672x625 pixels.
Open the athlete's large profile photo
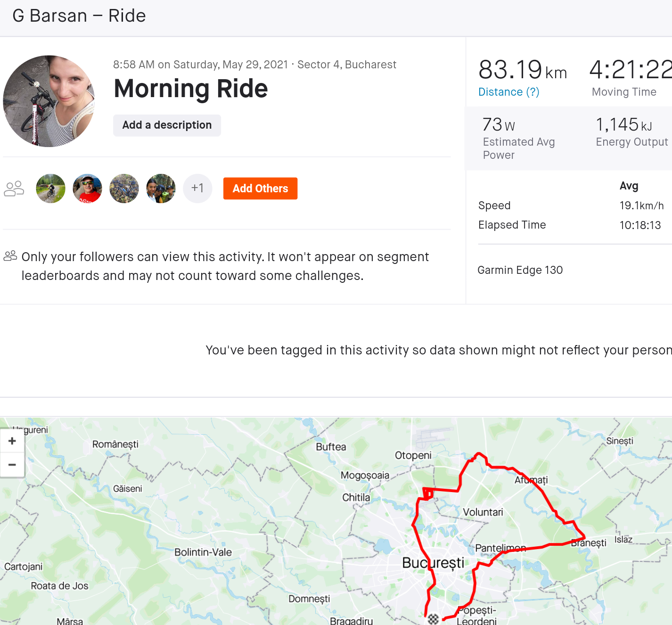coord(49,101)
